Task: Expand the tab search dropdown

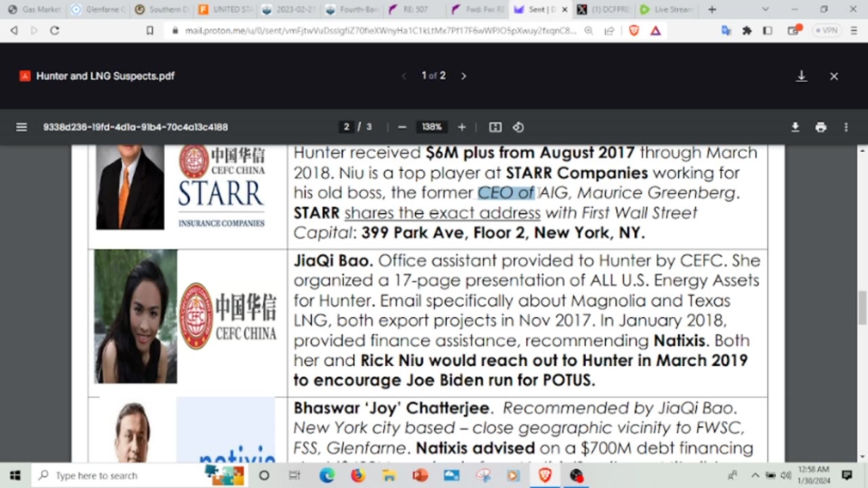Action: (766, 9)
